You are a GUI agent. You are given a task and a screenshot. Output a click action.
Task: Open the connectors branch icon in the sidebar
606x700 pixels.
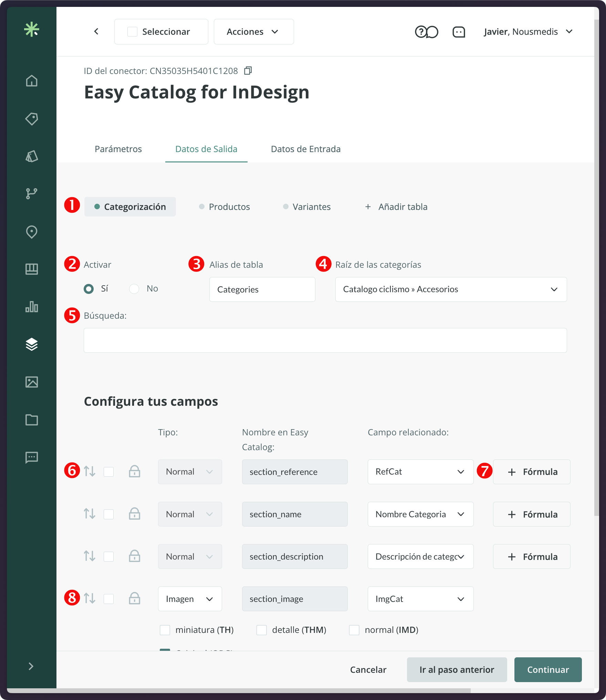[x=32, y=193]
